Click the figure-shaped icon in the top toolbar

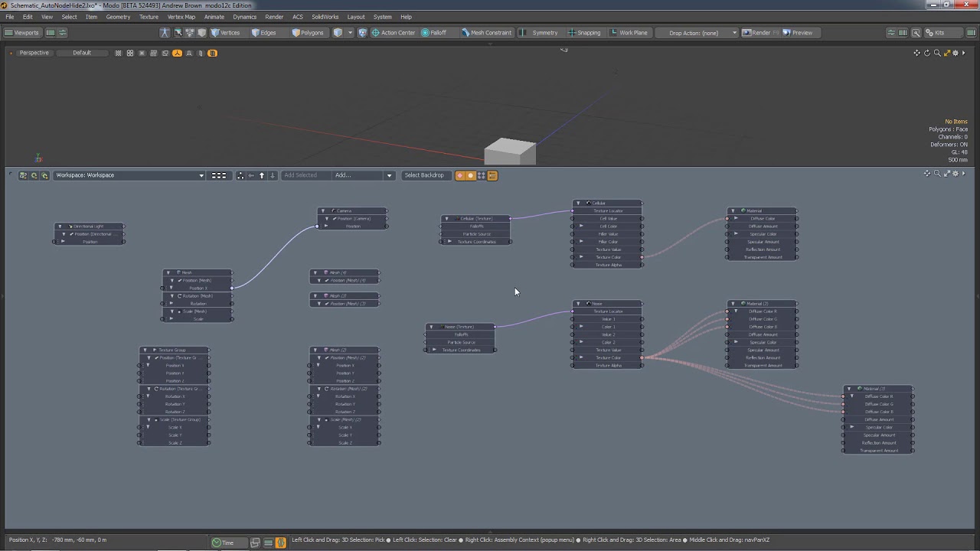[x=165, y=33]
